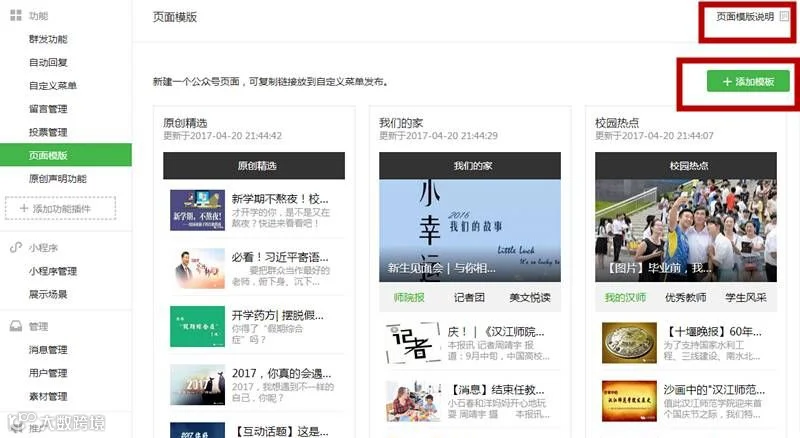Open article titled 庆！|《汉江师院...
Screen dimensions: 800x438
click(x=496, y=332)
